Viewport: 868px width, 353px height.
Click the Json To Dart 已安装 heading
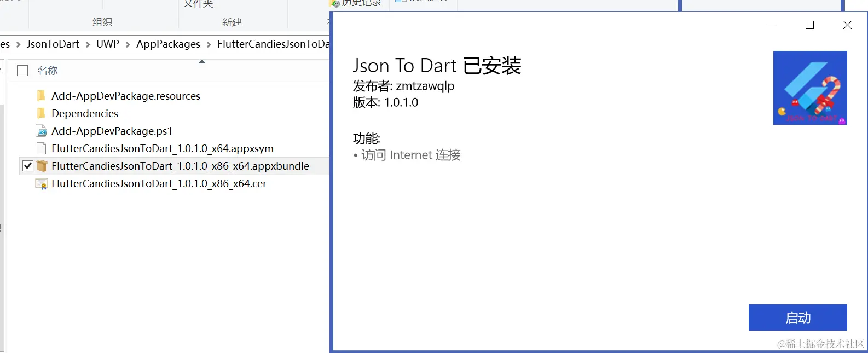pos(437,66)
